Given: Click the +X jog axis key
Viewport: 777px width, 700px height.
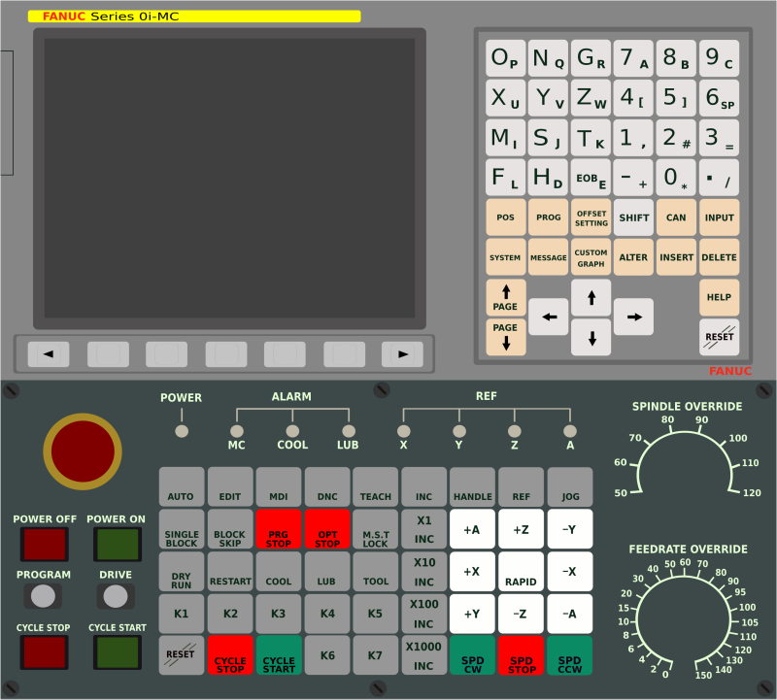Looking at the screenshot, I should 472,571.
